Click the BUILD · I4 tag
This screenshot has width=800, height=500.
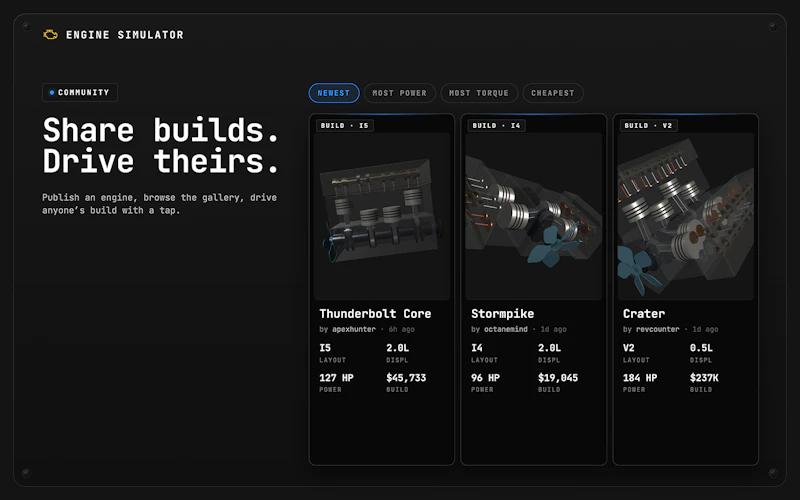point(496,126)
